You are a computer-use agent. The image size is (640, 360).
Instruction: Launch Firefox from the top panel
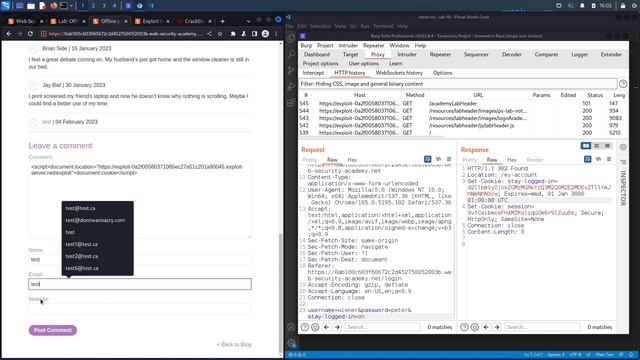click(53, 6)
